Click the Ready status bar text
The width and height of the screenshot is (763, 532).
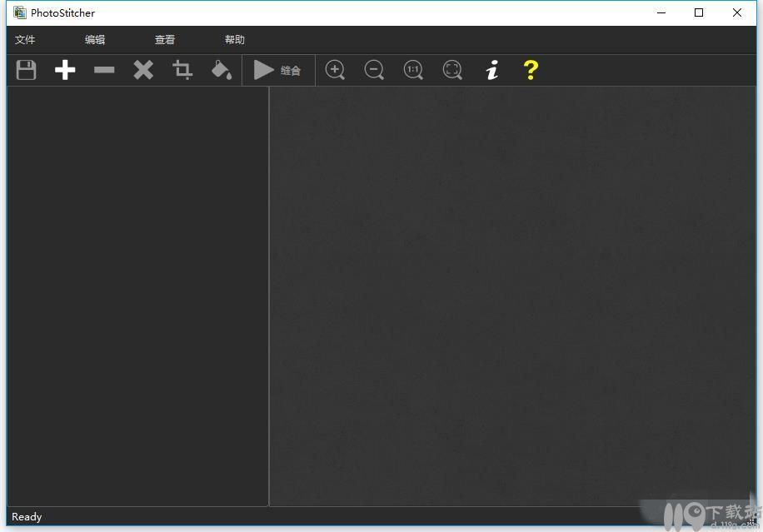click(x=27, y=517)
